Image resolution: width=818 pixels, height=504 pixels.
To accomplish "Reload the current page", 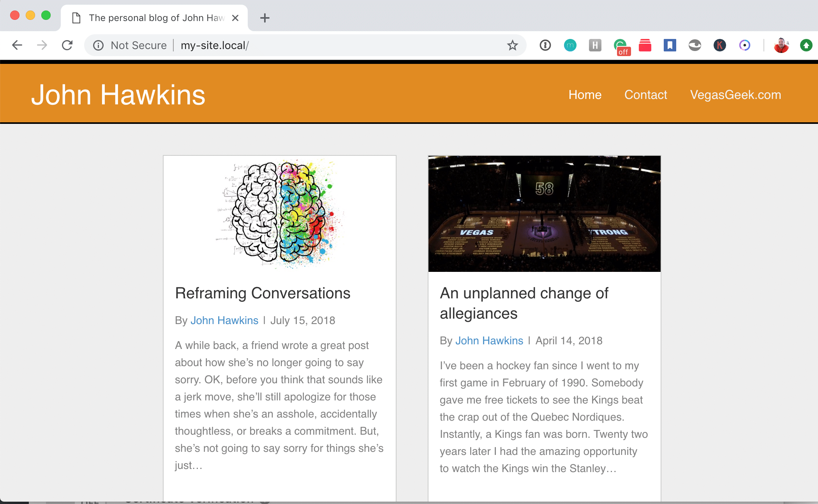I will (x=67, y=46).
